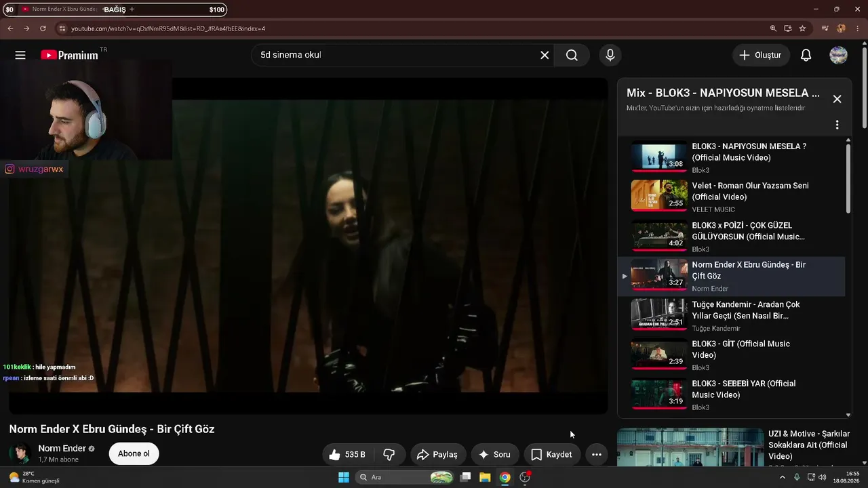Click the Mix - BLOK3 playlist title

click(723, 93)
